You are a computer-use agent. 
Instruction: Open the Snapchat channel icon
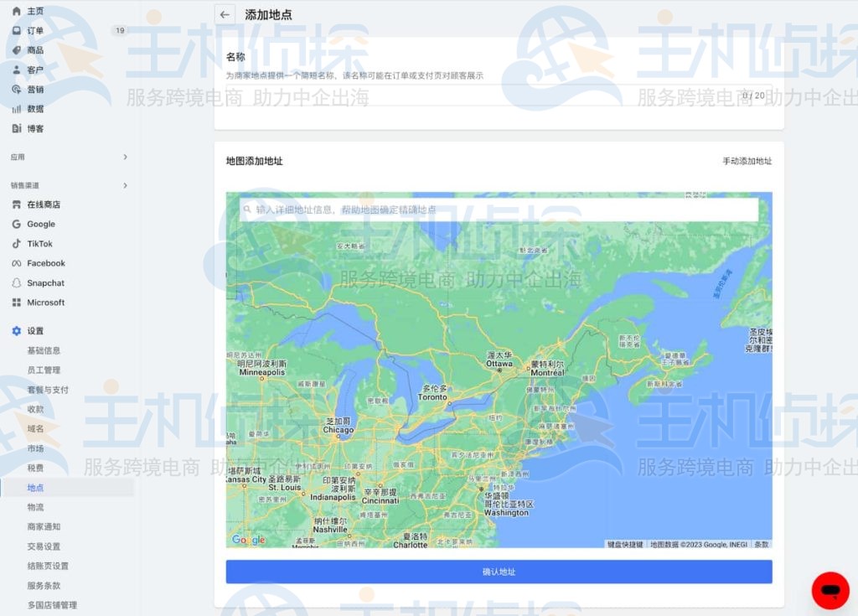pos(18,282)
